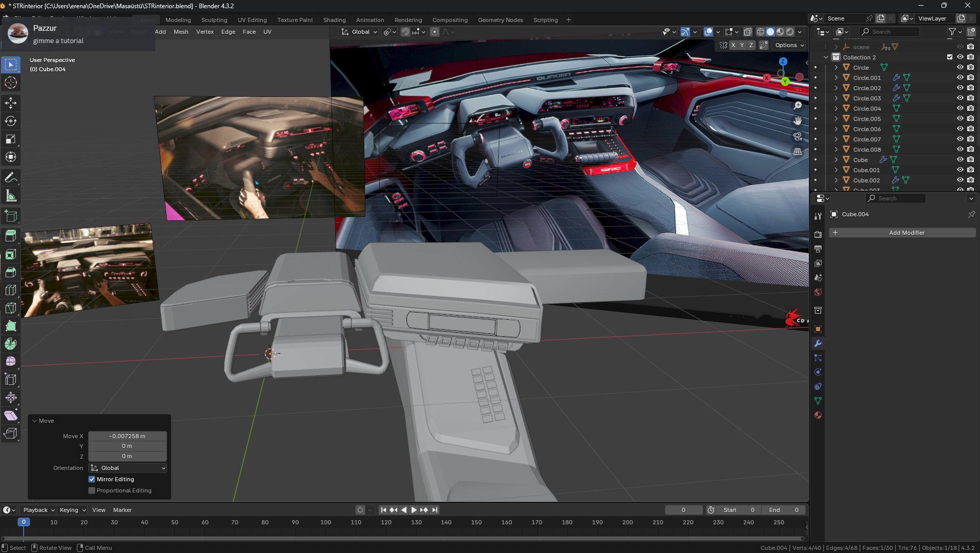Viewport: 980px width, 553px height.
Task: Select the Move tool in toolbar
Action: tap(11, 103)
